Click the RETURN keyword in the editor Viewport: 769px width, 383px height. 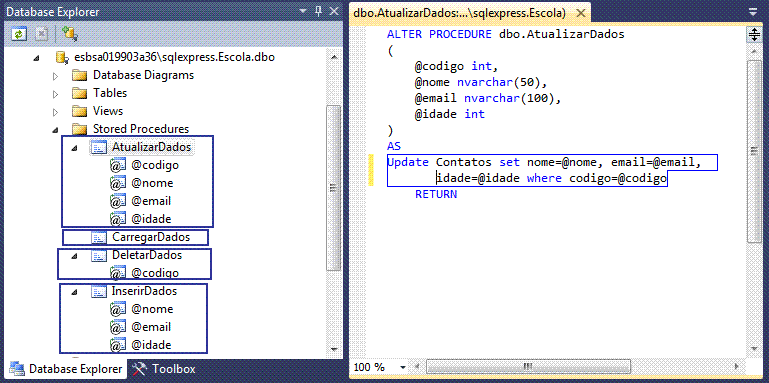coord(436,194)
